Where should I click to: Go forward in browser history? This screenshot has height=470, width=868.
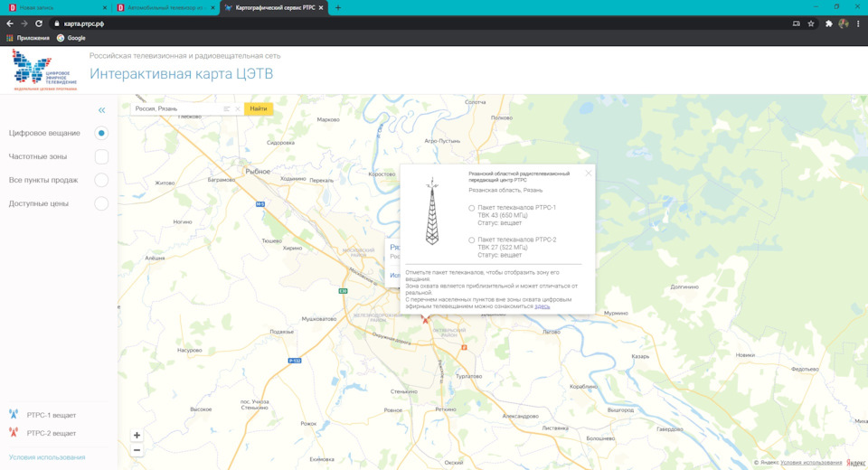pos(24,23)
